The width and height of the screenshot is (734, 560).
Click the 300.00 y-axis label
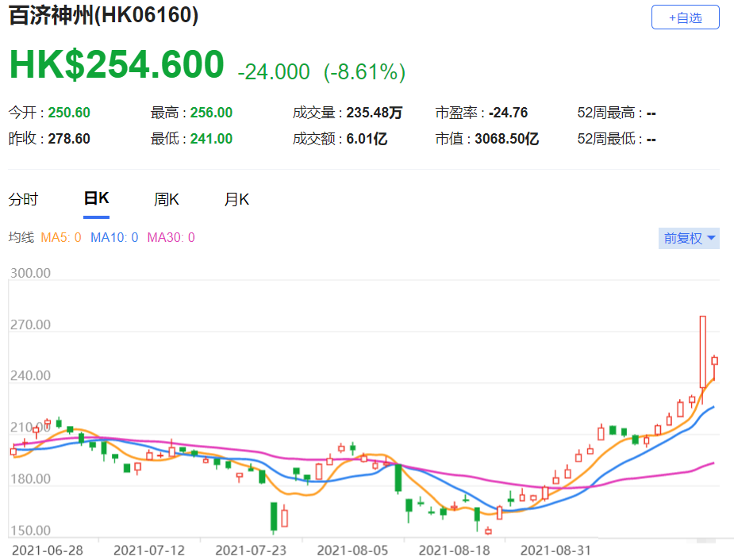[x=30, y=273]
